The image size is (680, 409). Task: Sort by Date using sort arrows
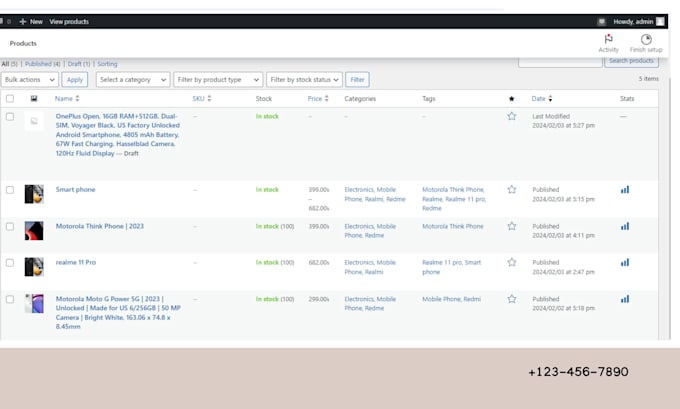coord(550,98)
